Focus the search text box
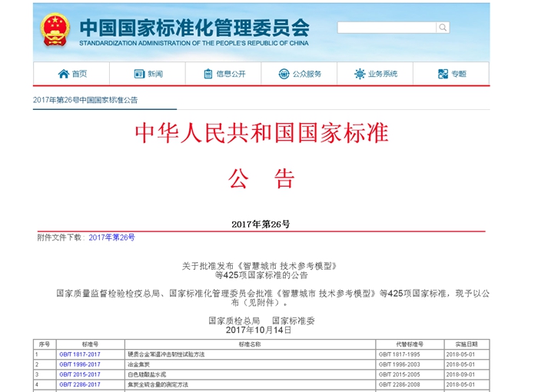Viewport: 538px width, 392px height. point(387,28)
